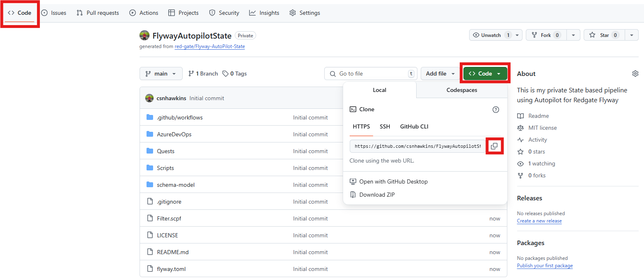Click the Tags icon showing 0 Tags
This screenshot has height=280, width=644.
coord(226,73)
